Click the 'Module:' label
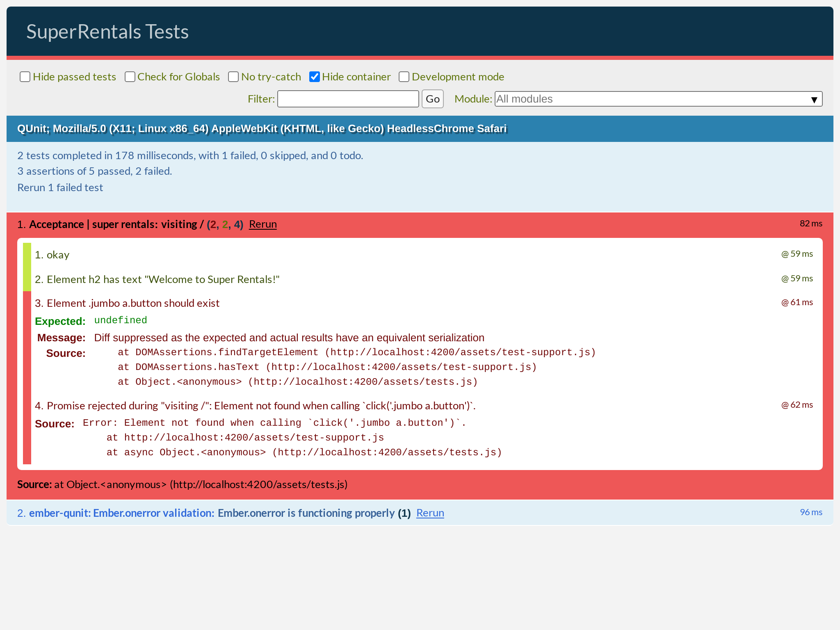The image size is (840, 630). pos(473,99)
